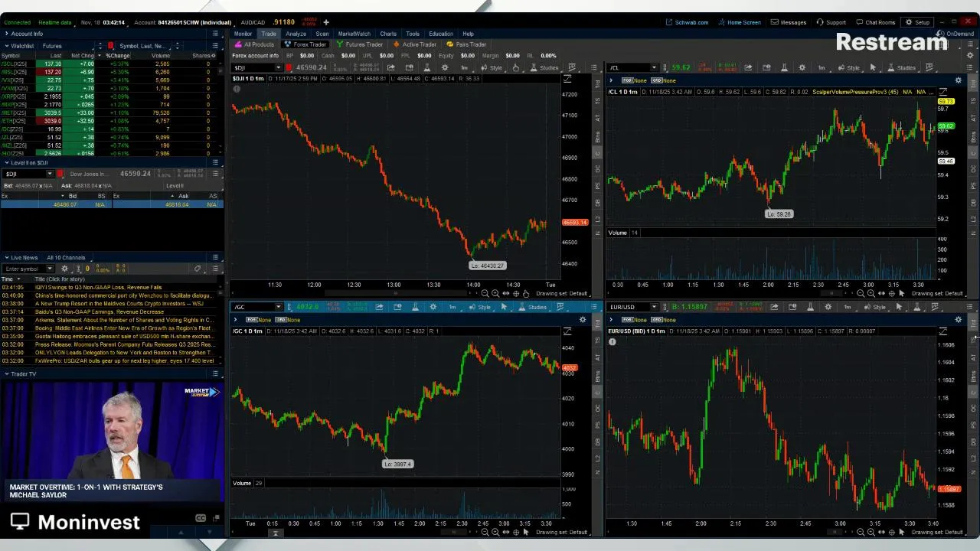Click the news tag filter icon
Viewport: 980px width, 551px height.
[x=198, y=269]
